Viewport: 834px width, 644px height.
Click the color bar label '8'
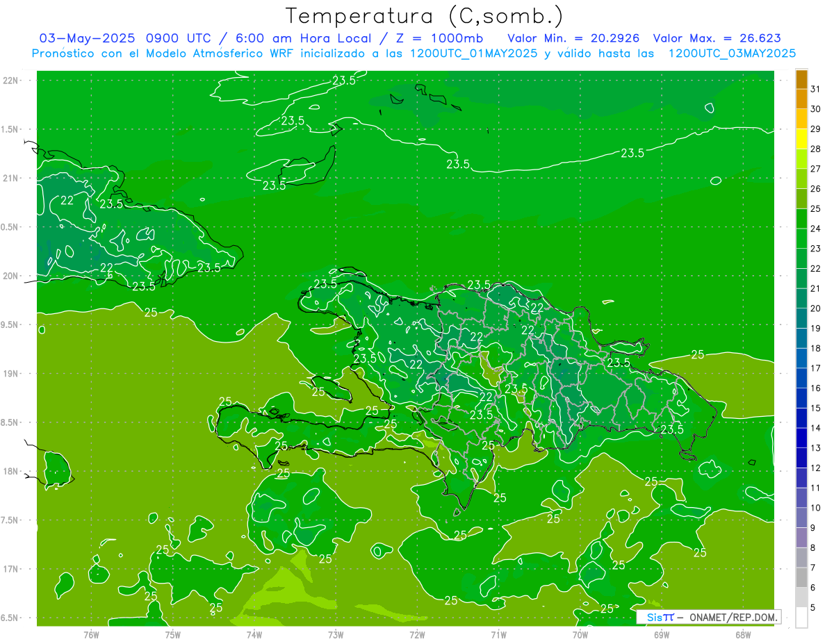click(x=813, y=547)
